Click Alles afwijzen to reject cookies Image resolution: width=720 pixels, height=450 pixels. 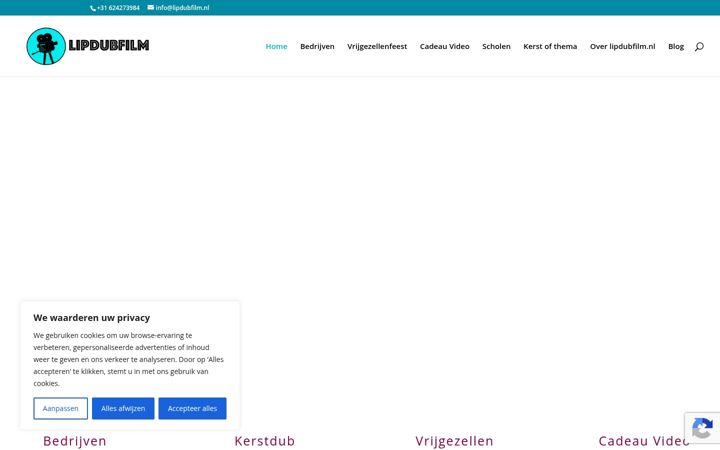[x=123, y=408]
